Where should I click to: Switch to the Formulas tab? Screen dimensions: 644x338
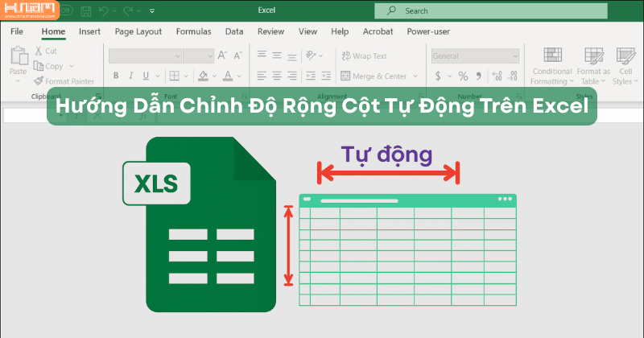coord(193,31)
